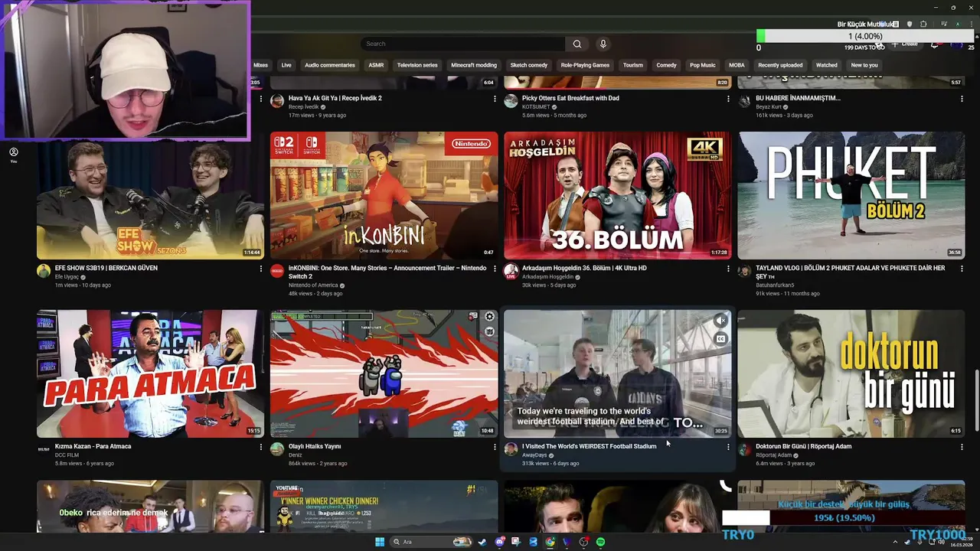980x551 pixels.
Task: Open Nintendo of America channel avatar
Action: [277, 271]
